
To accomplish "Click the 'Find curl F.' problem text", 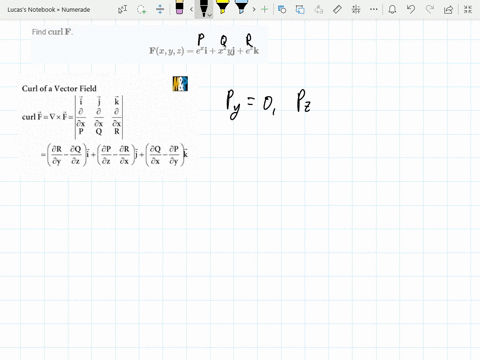I will (52, 32).
